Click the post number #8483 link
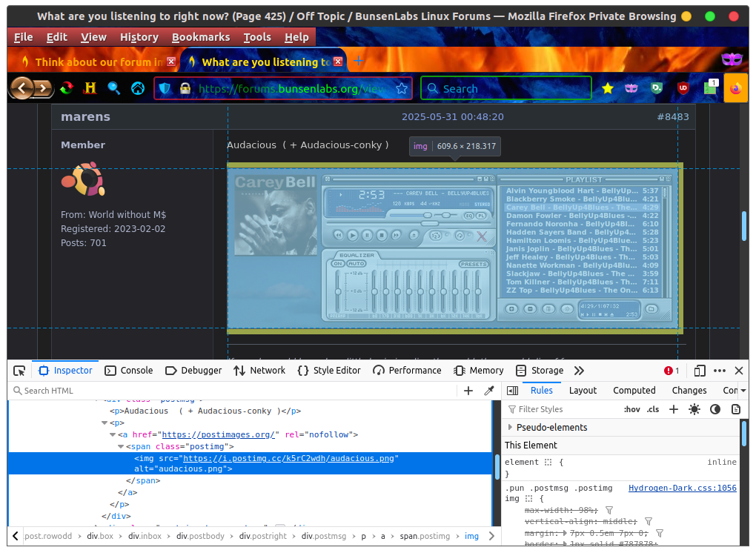The image size is (756, 553). (x=672, y=116)
